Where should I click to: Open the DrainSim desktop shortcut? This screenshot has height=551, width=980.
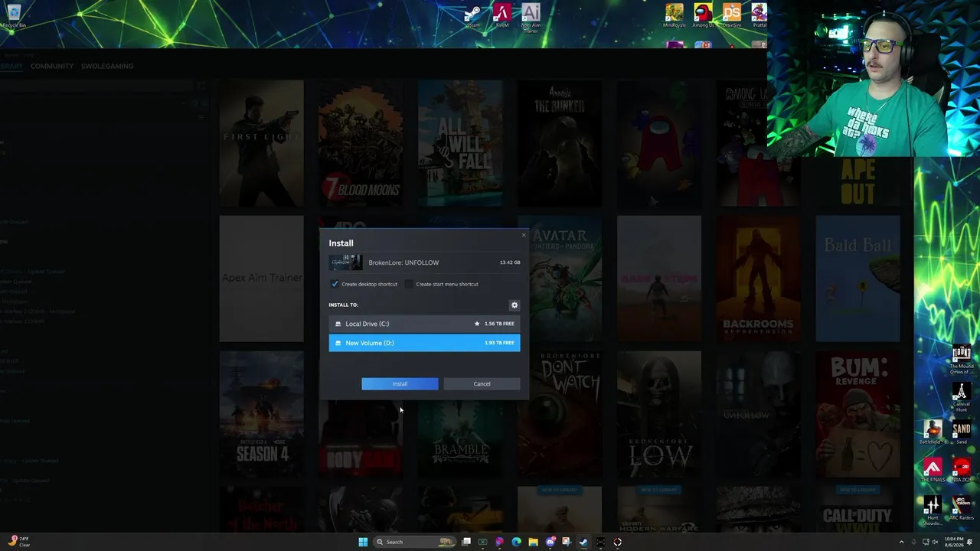[x=732, y=16]
